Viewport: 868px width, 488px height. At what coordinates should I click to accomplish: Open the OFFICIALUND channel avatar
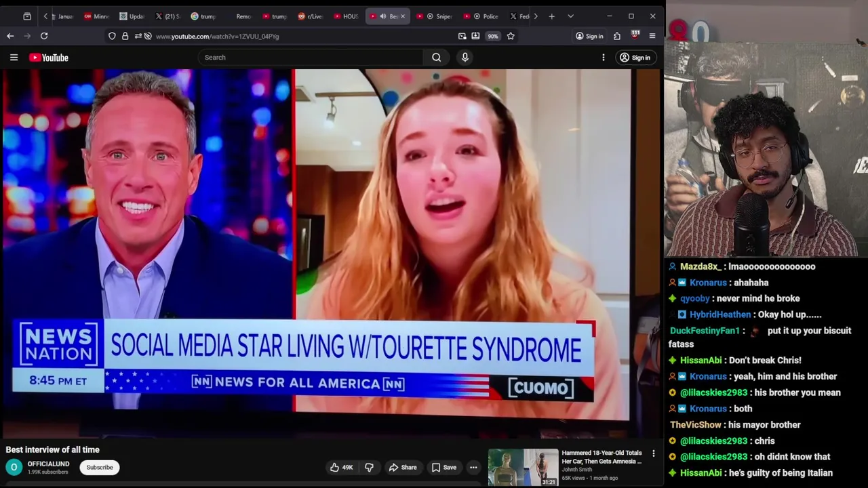click(x=14, y=467)
